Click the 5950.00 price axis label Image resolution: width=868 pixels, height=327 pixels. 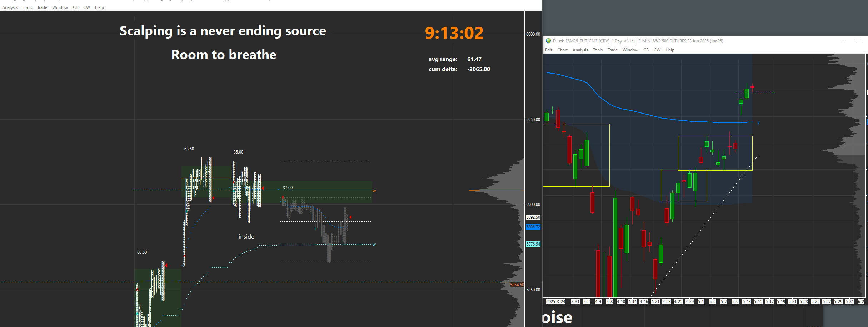pyautogui.click(x=533, y=120)
